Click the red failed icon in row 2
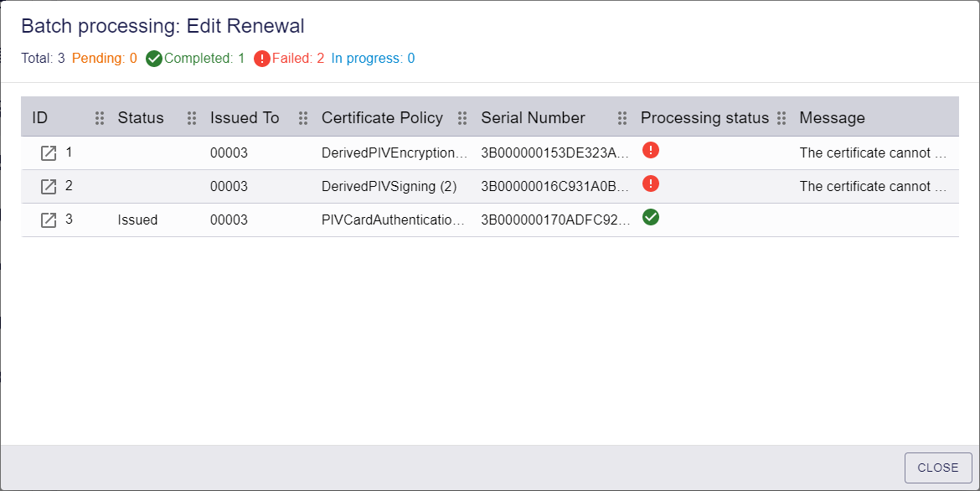Screen dimensions: 980x491 click(651, 183)
